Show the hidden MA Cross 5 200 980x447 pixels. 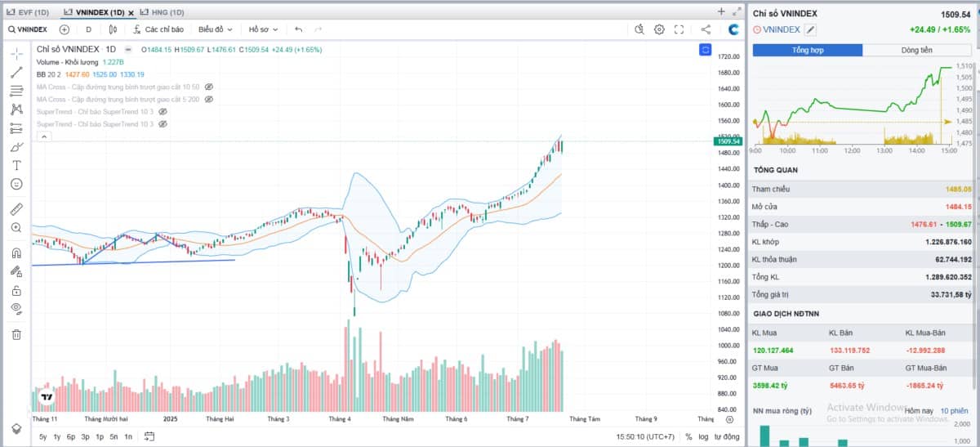point(208,99)
